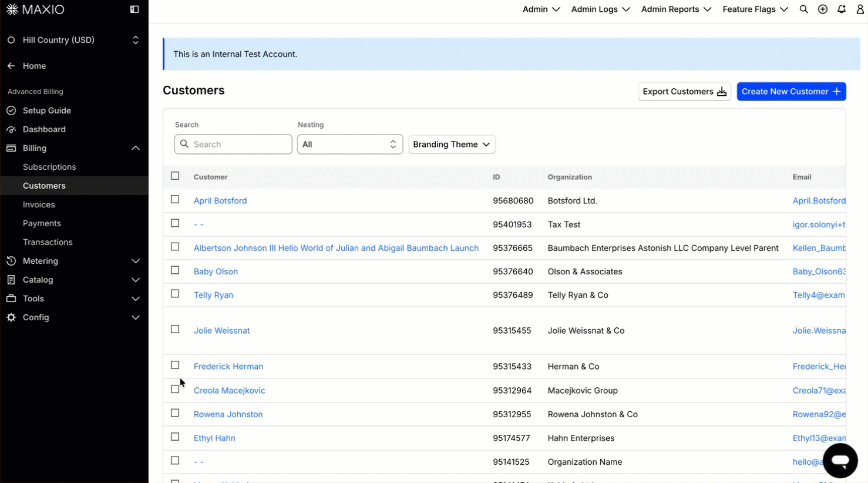Click the Organization column header

point(570,177)
